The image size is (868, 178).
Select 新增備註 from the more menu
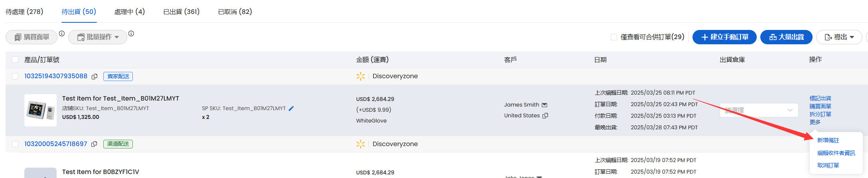click(x=828, y=140)
